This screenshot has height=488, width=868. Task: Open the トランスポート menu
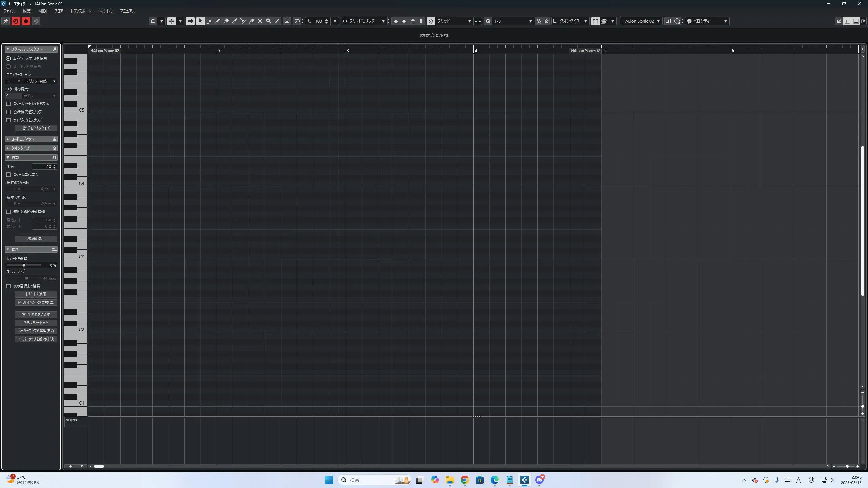pyautogui.click(x=81, y=11)
